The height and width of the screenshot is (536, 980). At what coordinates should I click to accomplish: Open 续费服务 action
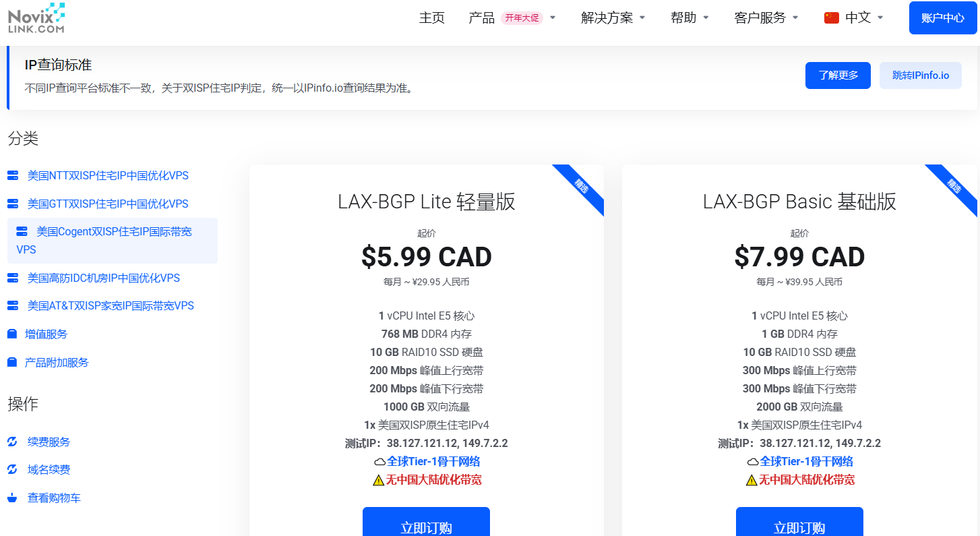(x=49, y=442)
